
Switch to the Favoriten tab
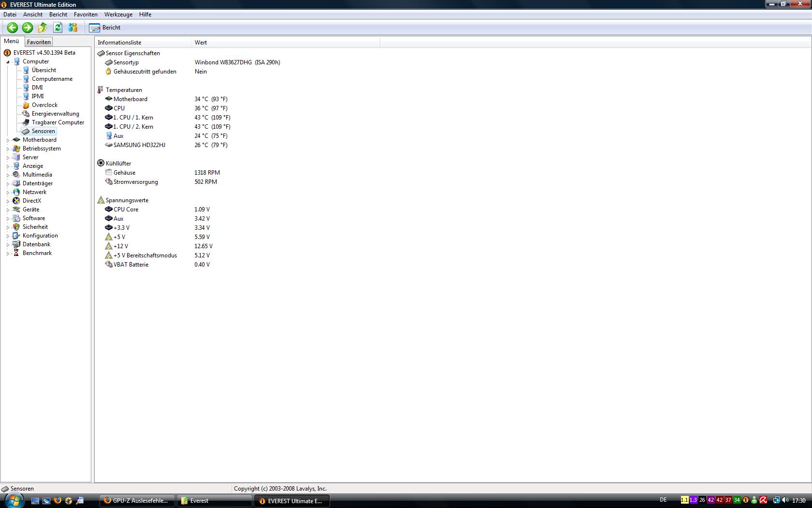pos(39,42)
